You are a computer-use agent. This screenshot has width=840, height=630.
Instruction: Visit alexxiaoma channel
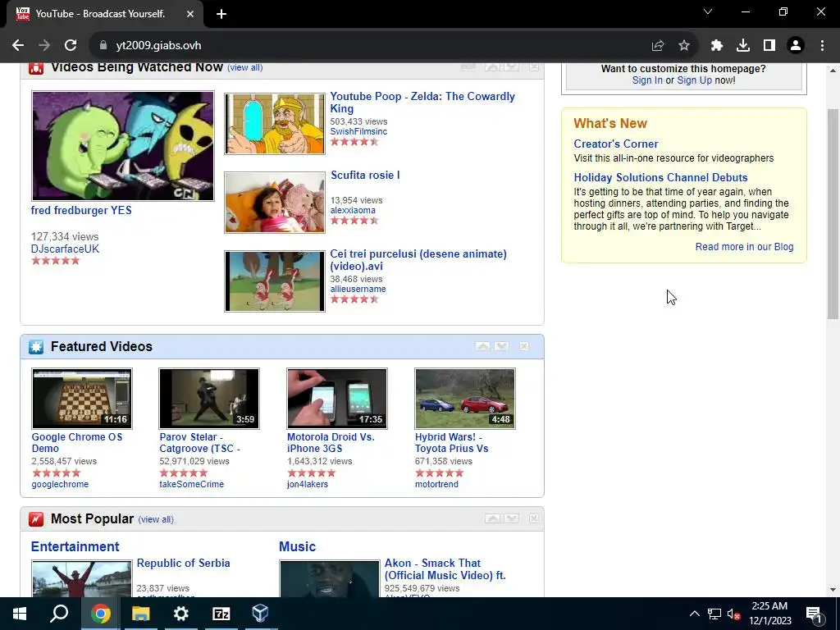pos(353,211)
